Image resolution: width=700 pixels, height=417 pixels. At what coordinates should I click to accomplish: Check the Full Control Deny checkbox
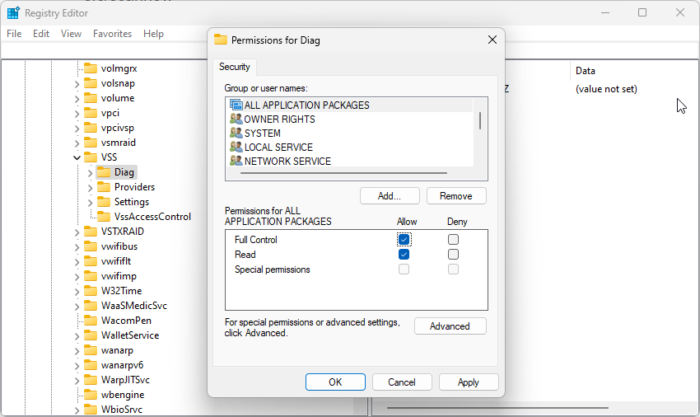pyautogui.click(x=454, y=240)
